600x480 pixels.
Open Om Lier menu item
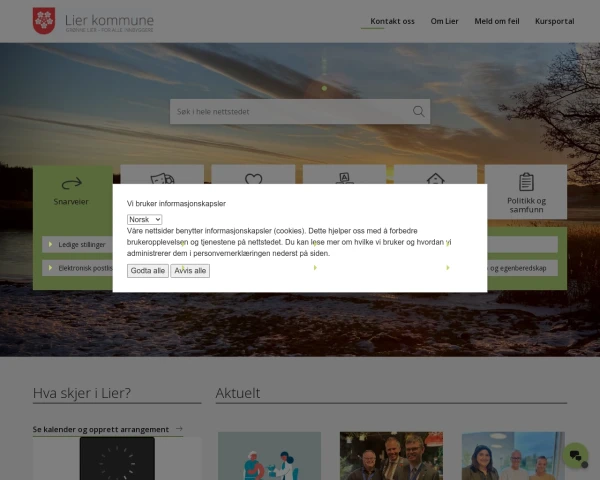(445, 21)
